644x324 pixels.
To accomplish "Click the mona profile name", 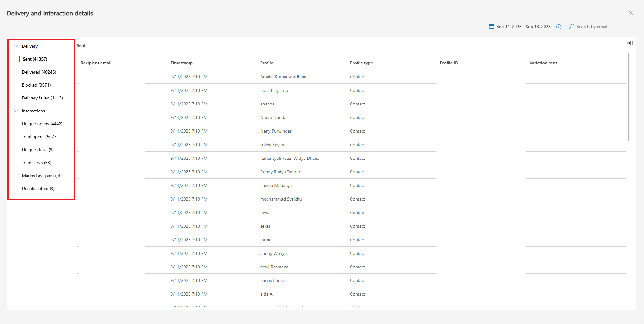I will click(x=266, y=240).
